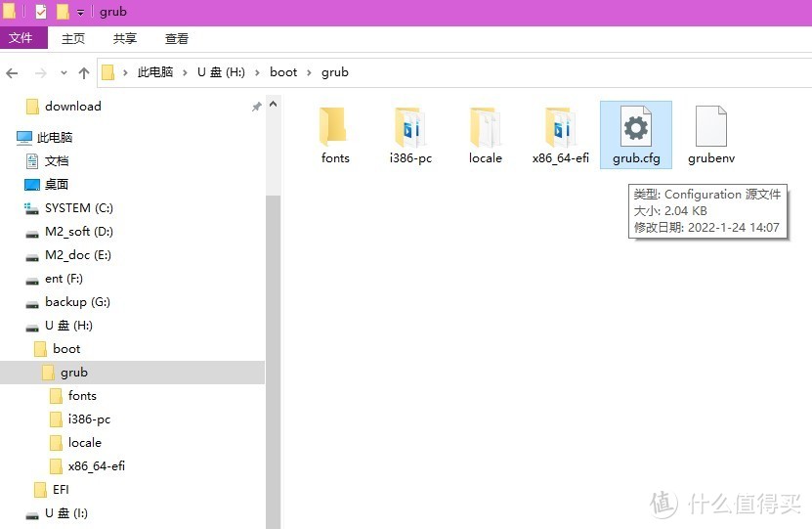The height and width of the screenshot is (529, 812).
Task: Expand chevron after boot in address bar
Action: 309,72
